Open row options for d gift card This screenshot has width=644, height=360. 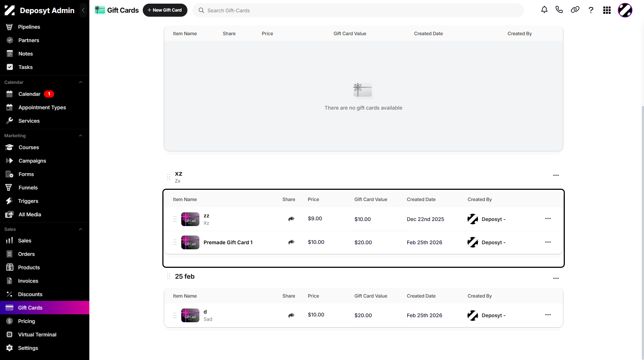548,315
